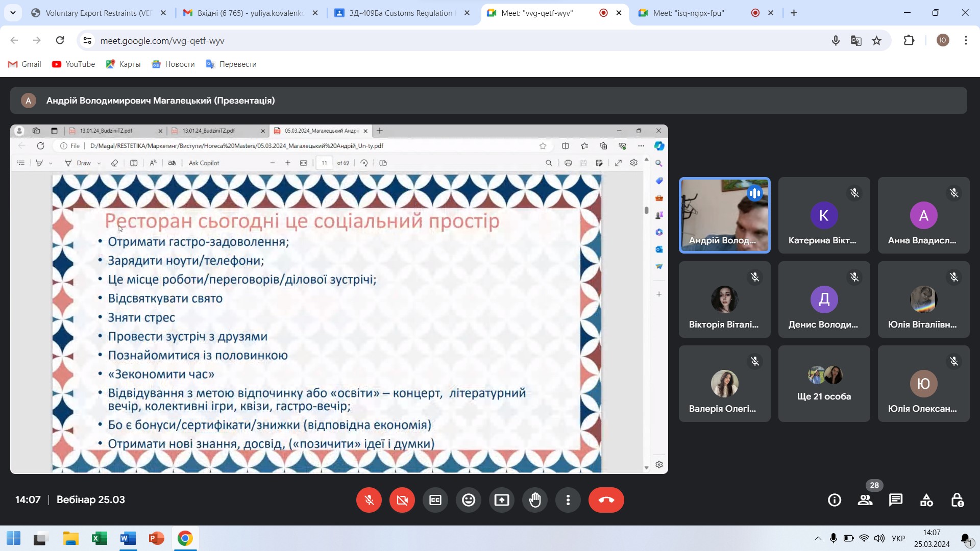Click the red Leave call button
This screenshot has height=551, width=980.
(606, 500)
